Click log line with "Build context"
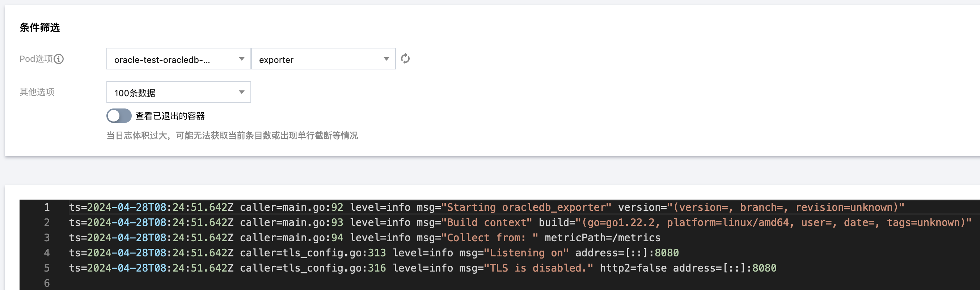This screenshot has height=290, width=980. [x=520, y=222]
